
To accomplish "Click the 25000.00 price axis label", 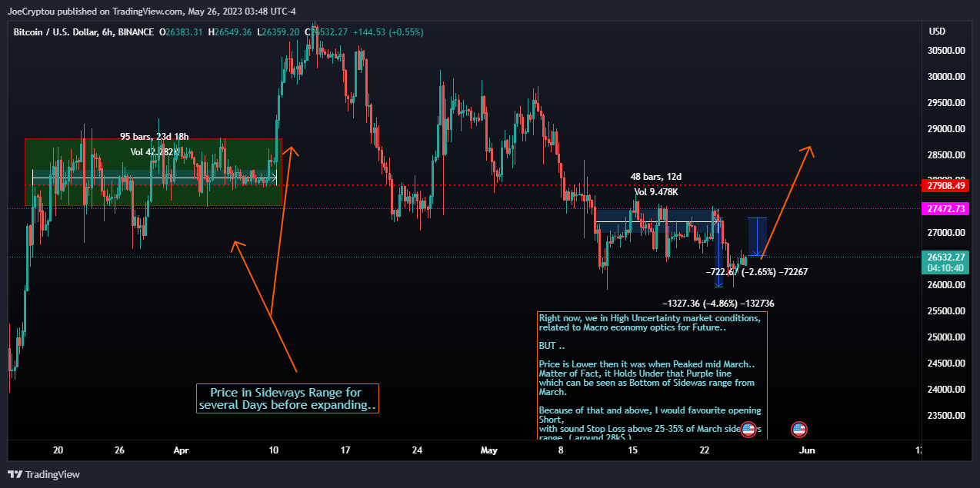I will point(947,337).
